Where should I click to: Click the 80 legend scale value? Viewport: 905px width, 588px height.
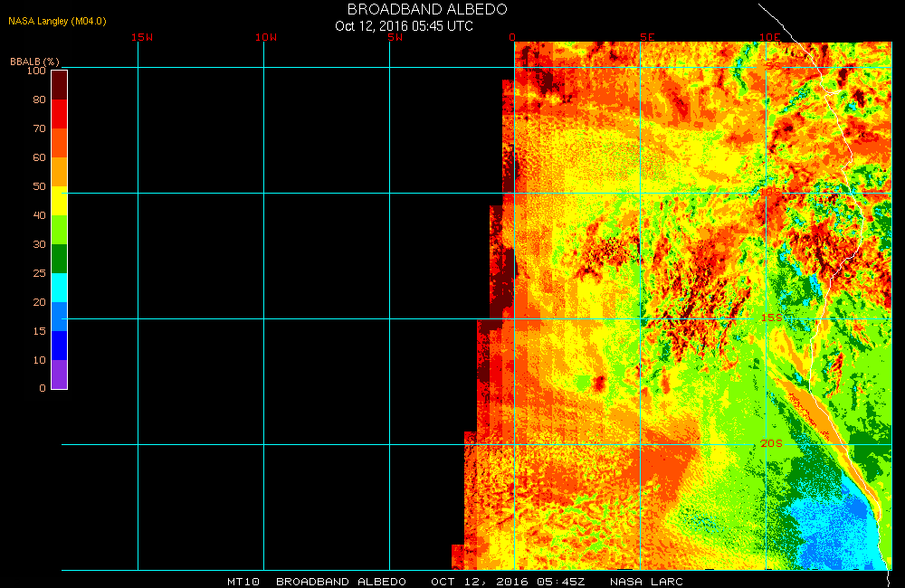click(39, 100)
